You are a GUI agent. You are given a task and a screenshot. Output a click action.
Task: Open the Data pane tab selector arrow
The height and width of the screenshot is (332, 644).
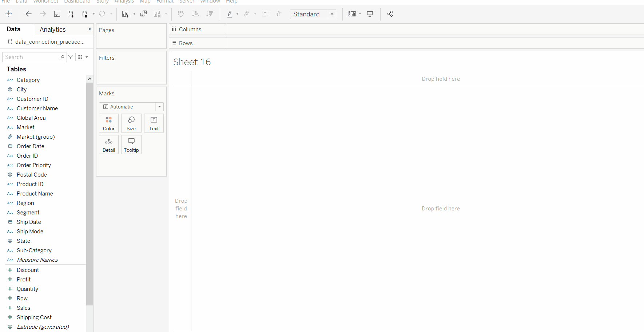90,29
